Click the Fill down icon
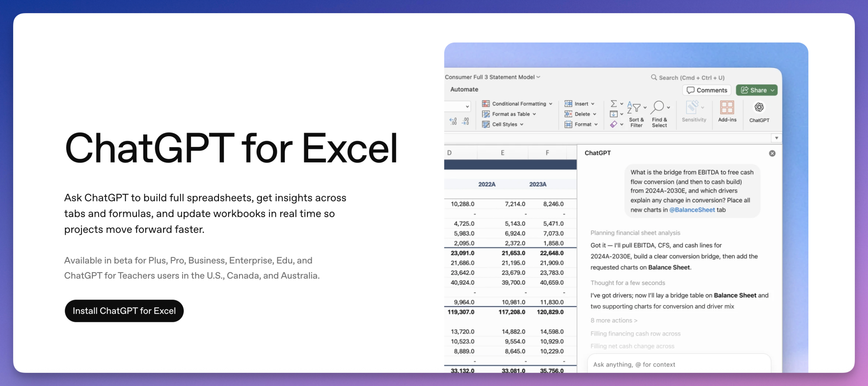 pyautogui.click(x=614, y=114)
